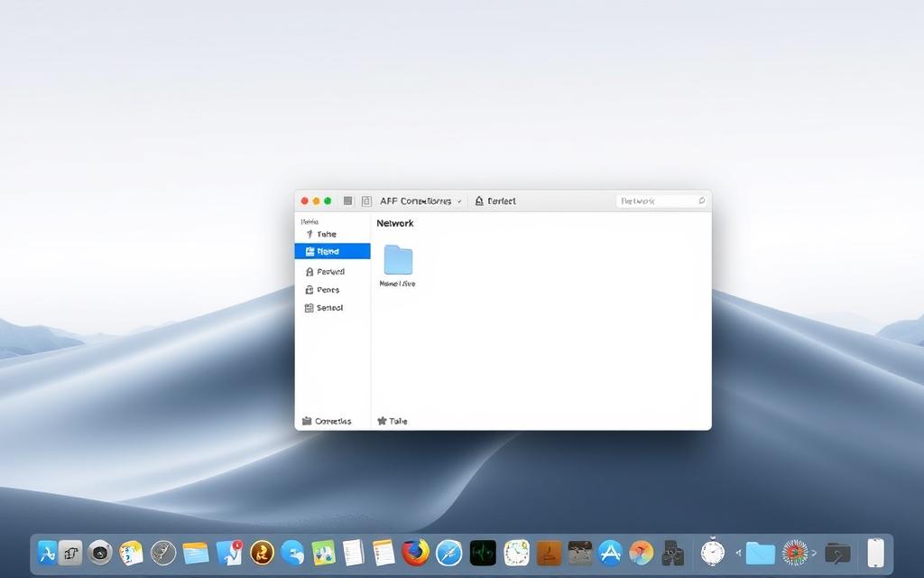Open the blue App Store dock icon

coord(610,552)
